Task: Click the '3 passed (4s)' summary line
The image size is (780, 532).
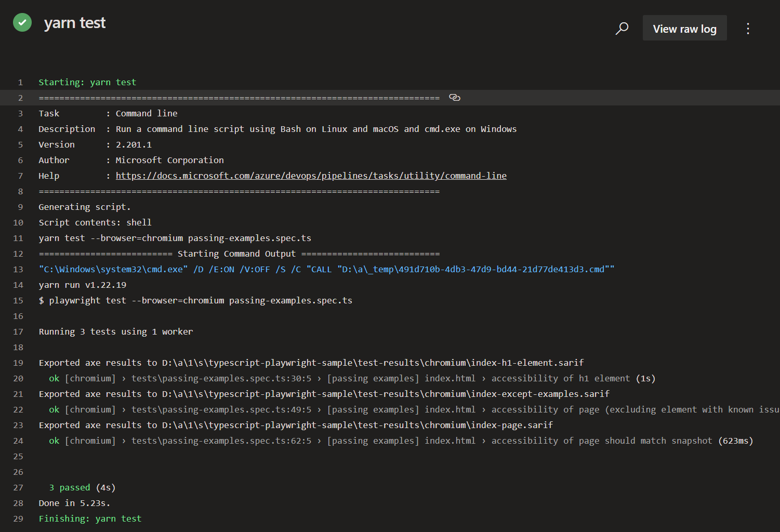Action: 82,487
